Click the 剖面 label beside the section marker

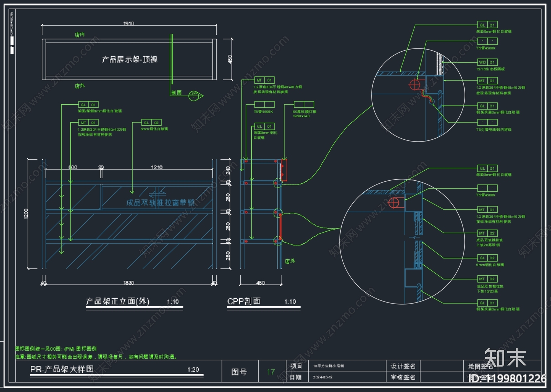point(176,93)
